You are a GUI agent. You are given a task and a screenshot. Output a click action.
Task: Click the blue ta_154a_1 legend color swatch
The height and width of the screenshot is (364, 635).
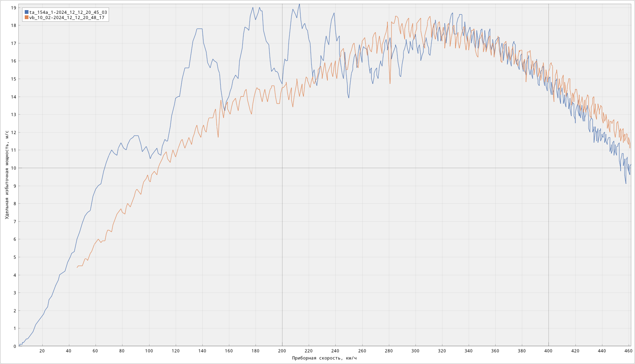click(x=27, y=12)
